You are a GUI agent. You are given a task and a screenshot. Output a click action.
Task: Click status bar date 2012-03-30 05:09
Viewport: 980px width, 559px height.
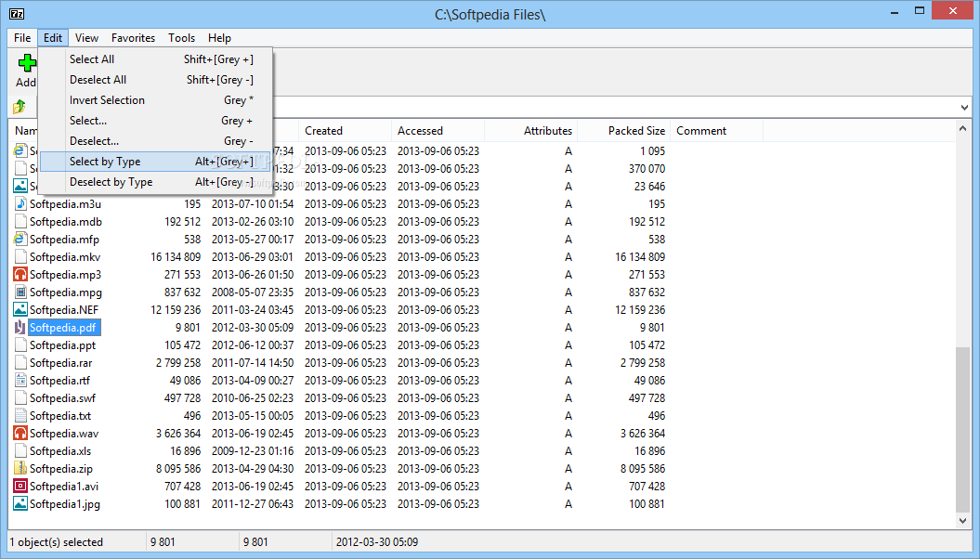(377, 542)
